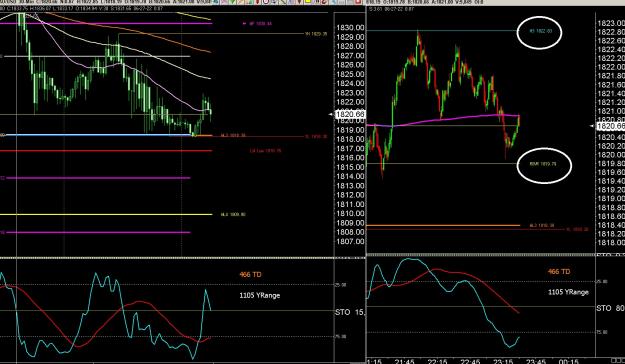Click the yellow label beside the yellow level line
The width and height of the screenshot is (625, 364).
pos(233,214)
